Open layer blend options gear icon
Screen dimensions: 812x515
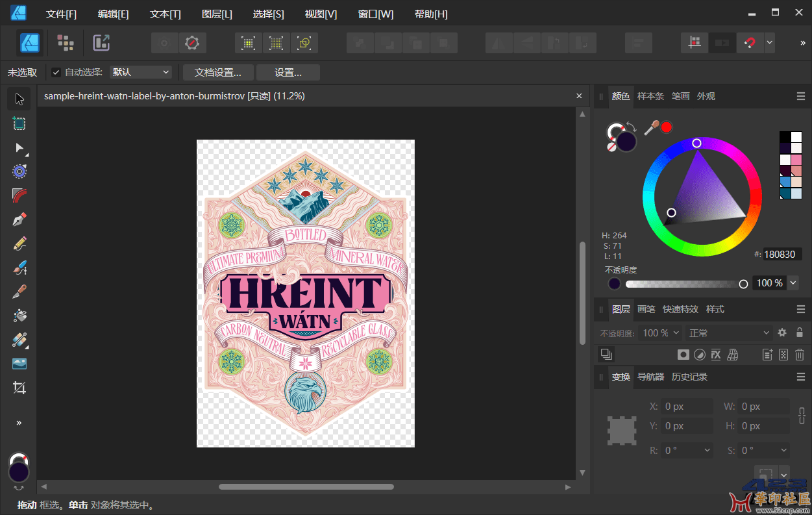tap(782, 333)
